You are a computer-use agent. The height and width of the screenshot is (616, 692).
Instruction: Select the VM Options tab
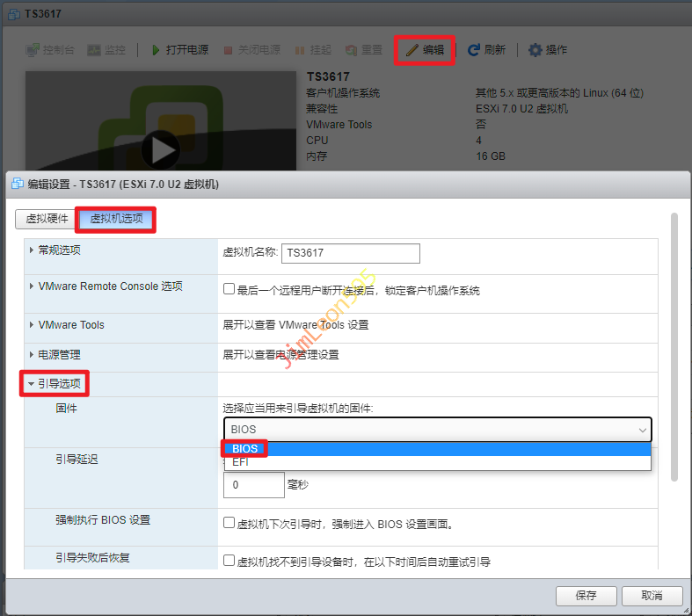click(116, 219)
